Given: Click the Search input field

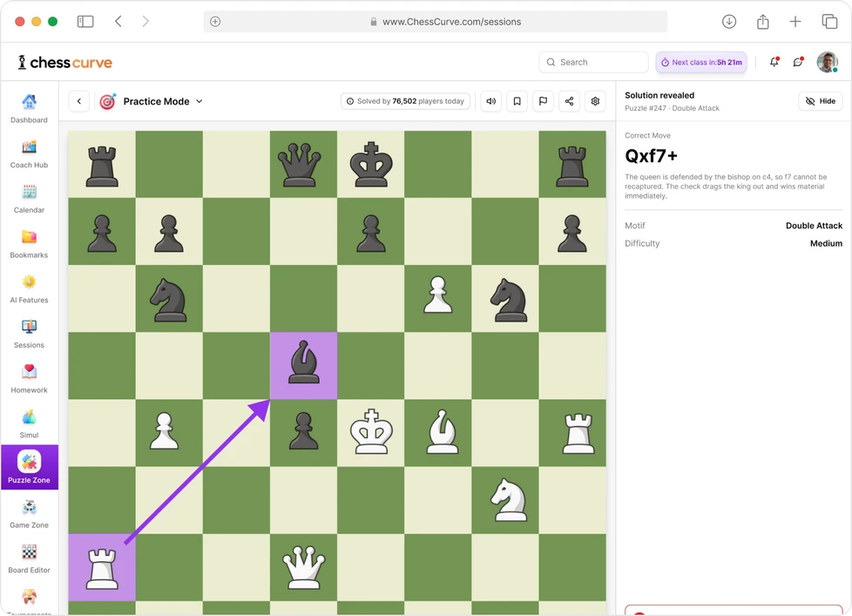Looking at the screenshot, I should click(x=594, y=62).
